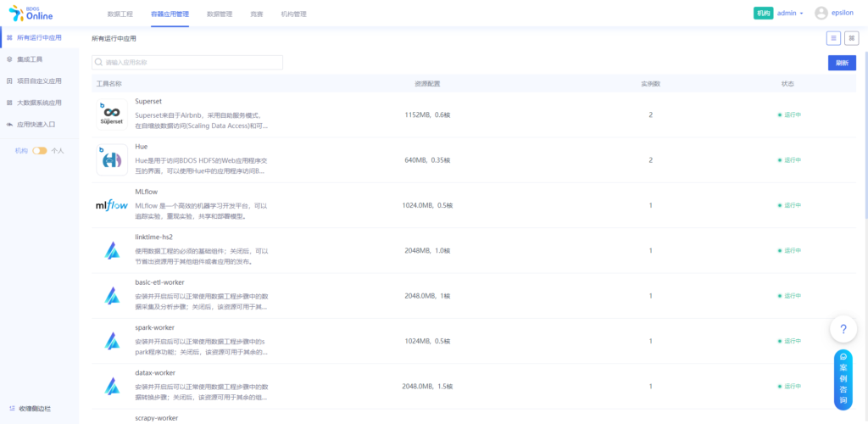868x424 pixels.
Task: Click the 运行中 status for Superset
Action: click(789, 114)
